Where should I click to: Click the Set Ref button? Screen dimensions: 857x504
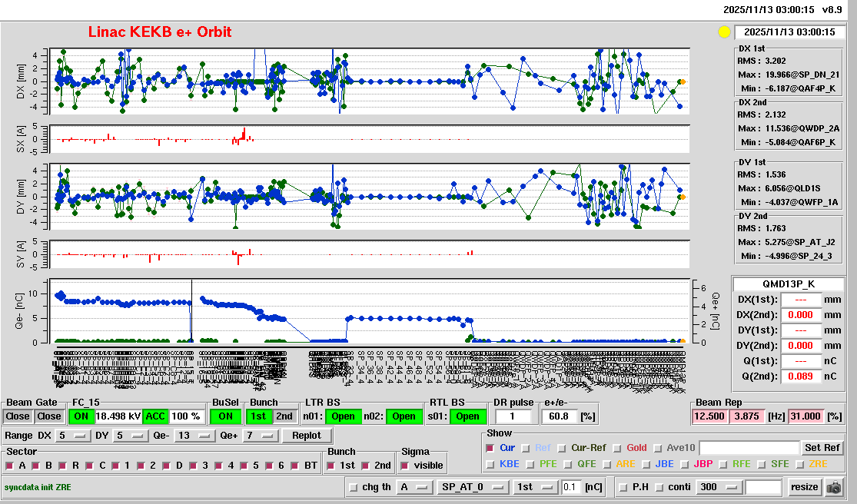coord(822,448)
